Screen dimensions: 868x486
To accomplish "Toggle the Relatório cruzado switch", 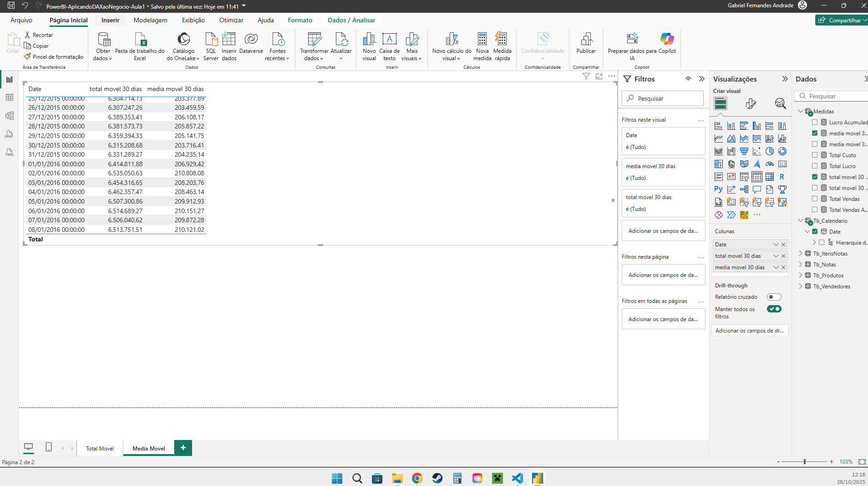I will tap(774, 297).
